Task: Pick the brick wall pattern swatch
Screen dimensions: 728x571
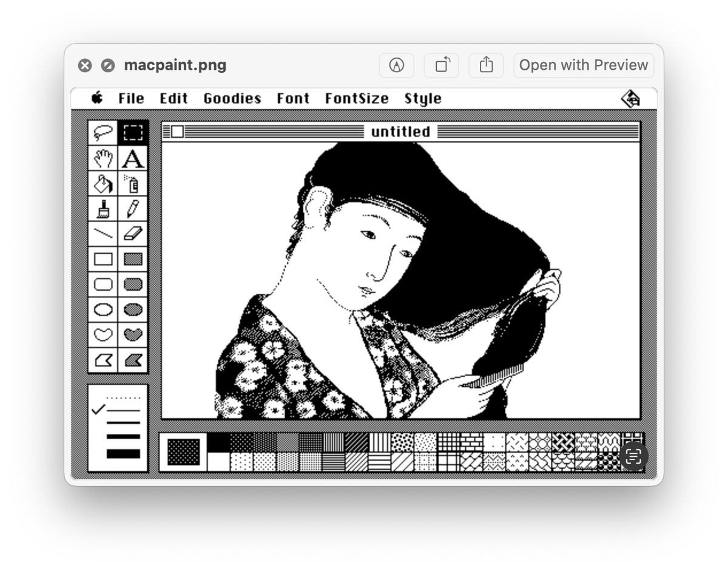Action: tap(471, 442)
